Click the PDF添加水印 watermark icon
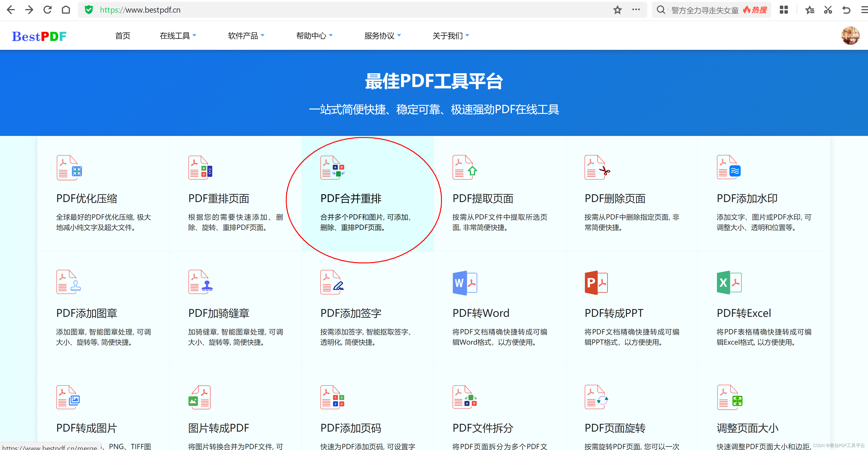Viewport: 868px width, 450px height. [728, 168]
